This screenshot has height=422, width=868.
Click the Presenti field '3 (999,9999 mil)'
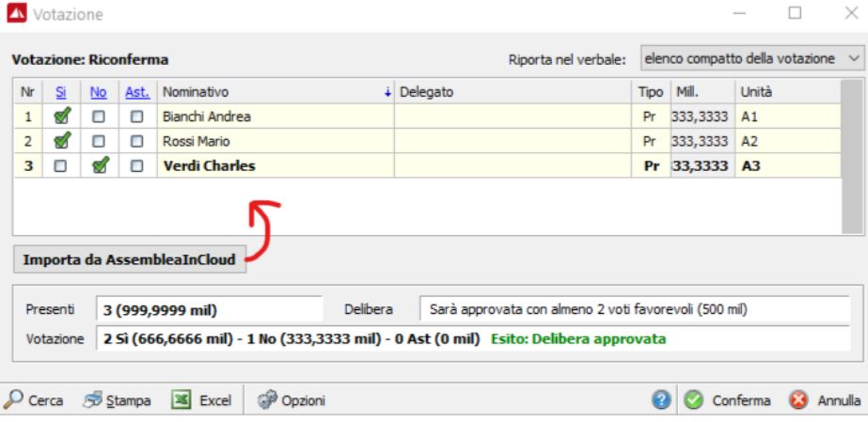click(x=209, y=310)
